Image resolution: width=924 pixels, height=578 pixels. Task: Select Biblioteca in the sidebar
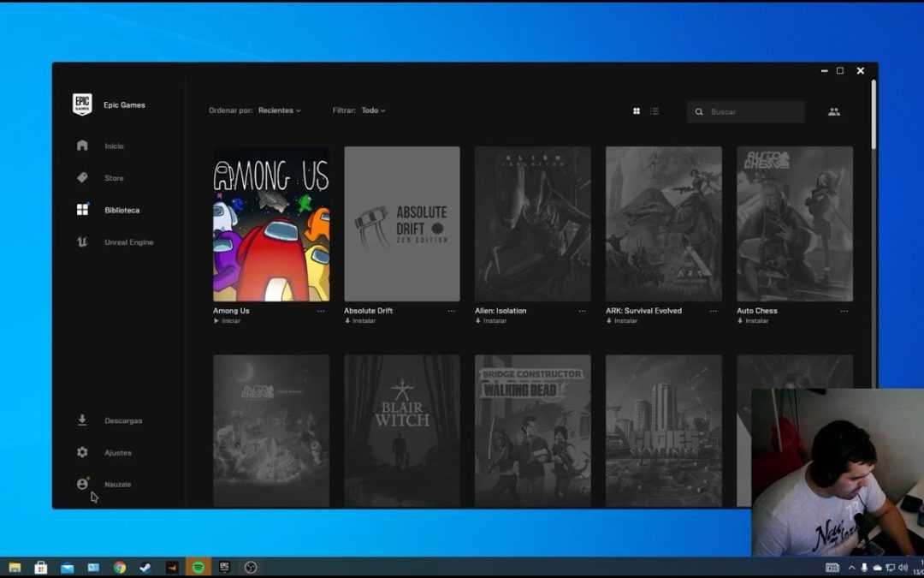pos(121,210)
